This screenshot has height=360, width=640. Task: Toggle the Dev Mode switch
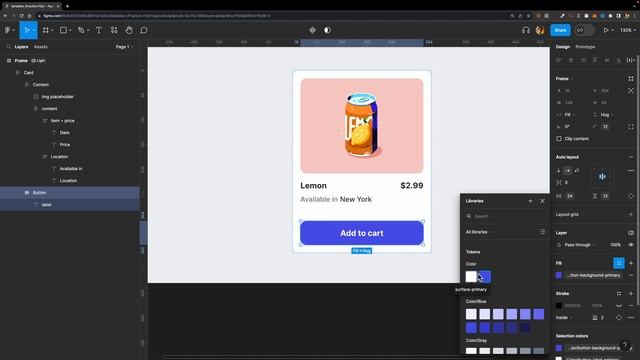(x=584, y=30)
